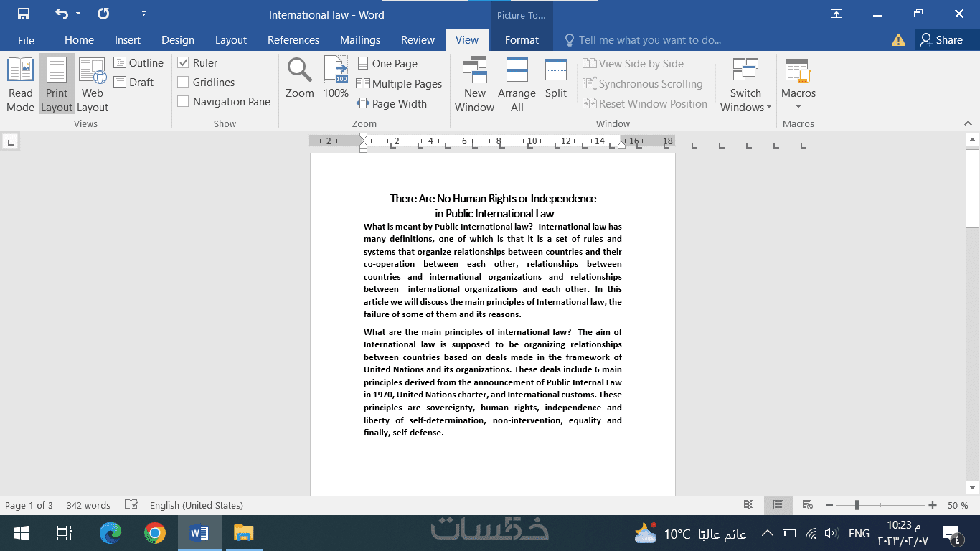Click the status bar Print Layout icon
The image size is (980, 551).
coord(778,505)
